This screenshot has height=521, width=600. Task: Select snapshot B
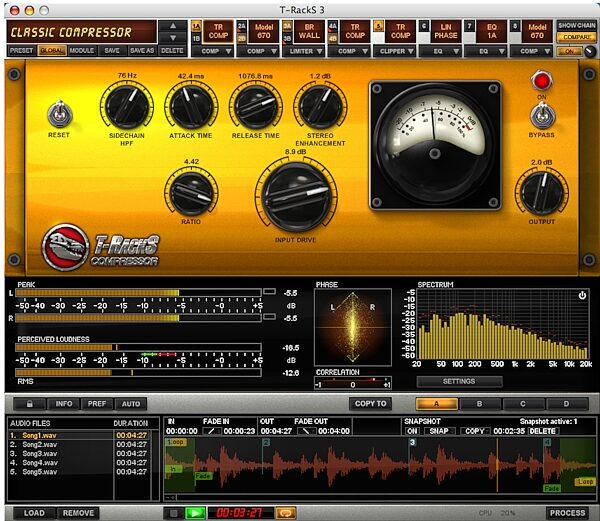479,404
